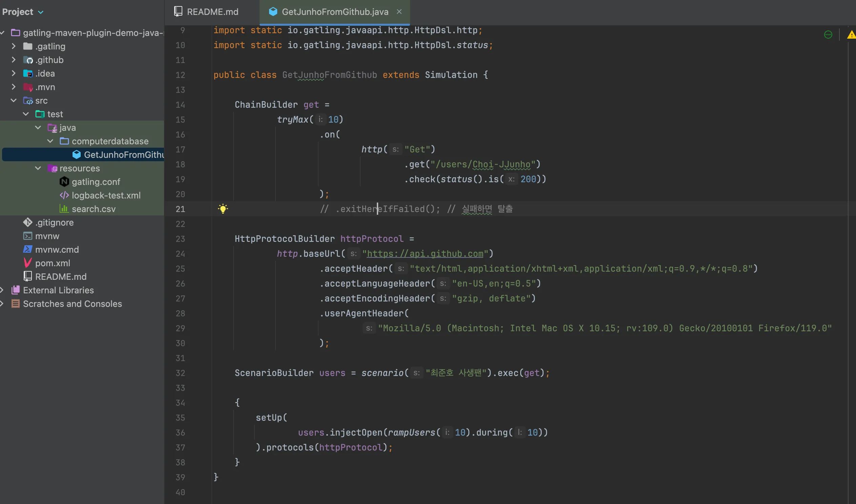Click the lightbulb quick-fix icon on line 21
This screenshot has width=856, height=504.
(223, 209)
